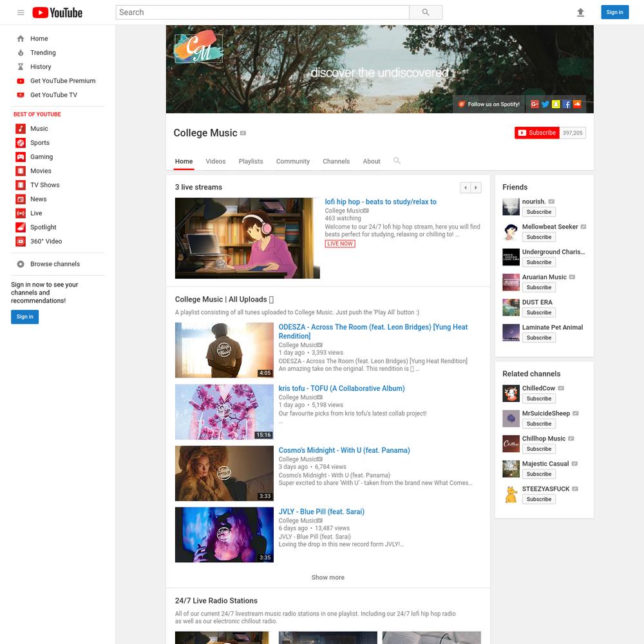Open STEEZYASFUCK channel link
The width and height of the screenshot is (644, 644).
coord(545,489)
